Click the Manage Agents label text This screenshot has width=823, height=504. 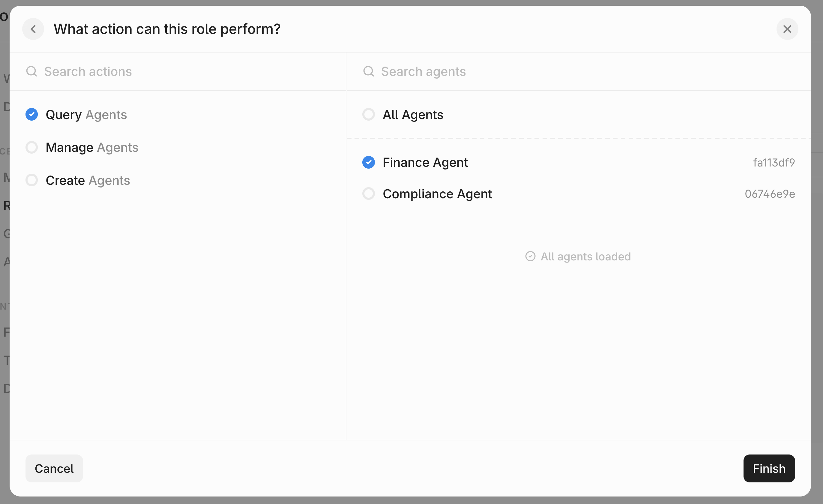(x=92, y=147)
